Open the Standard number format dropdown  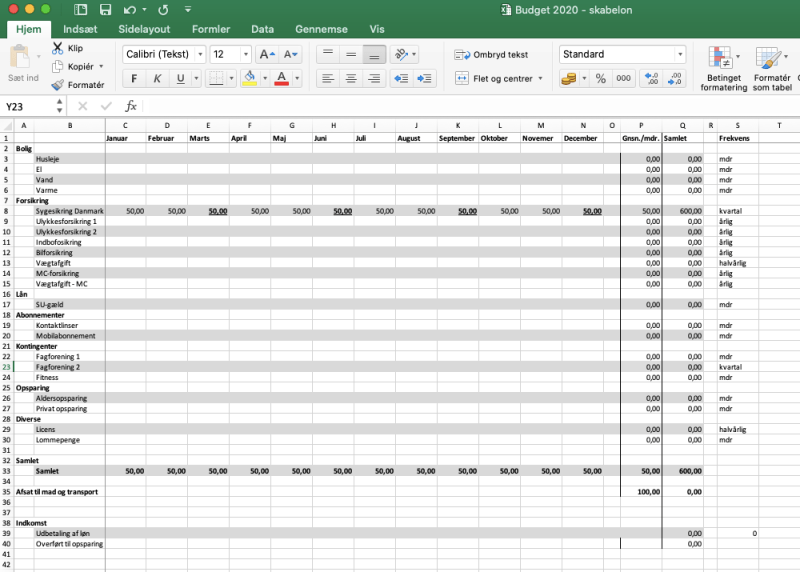[623, 54]
